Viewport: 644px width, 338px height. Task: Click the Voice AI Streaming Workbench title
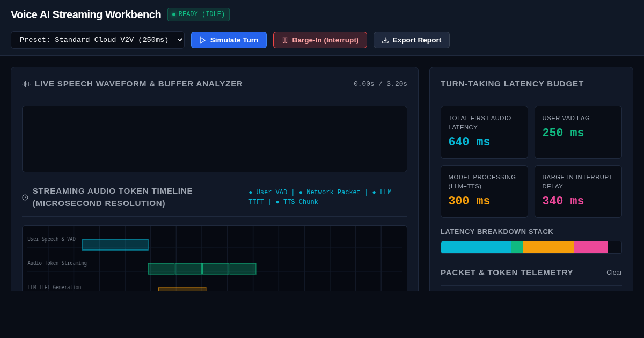(x=86, y=14)
